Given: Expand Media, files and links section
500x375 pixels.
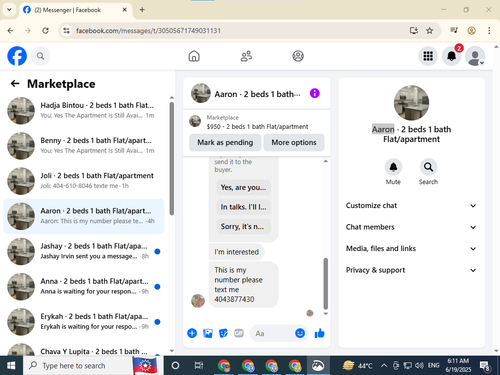Looking at the screenshot, I should click(x=411, y=249).
